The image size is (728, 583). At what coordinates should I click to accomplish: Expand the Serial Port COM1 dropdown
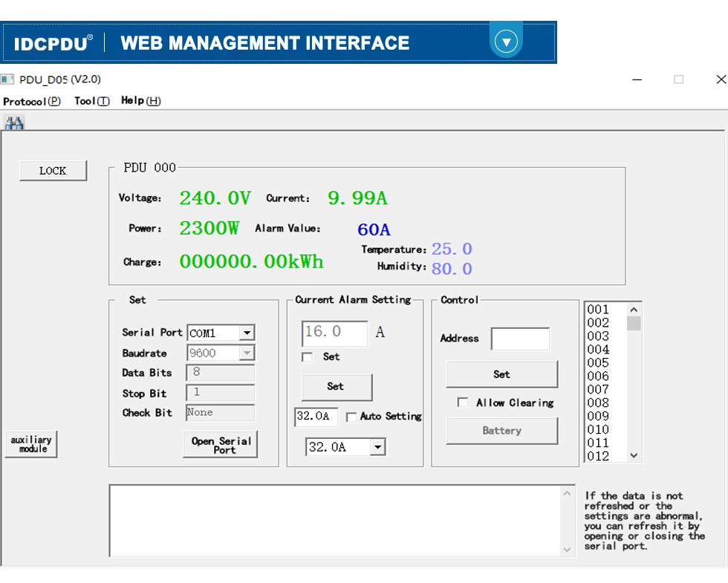(x=247, y=333)
